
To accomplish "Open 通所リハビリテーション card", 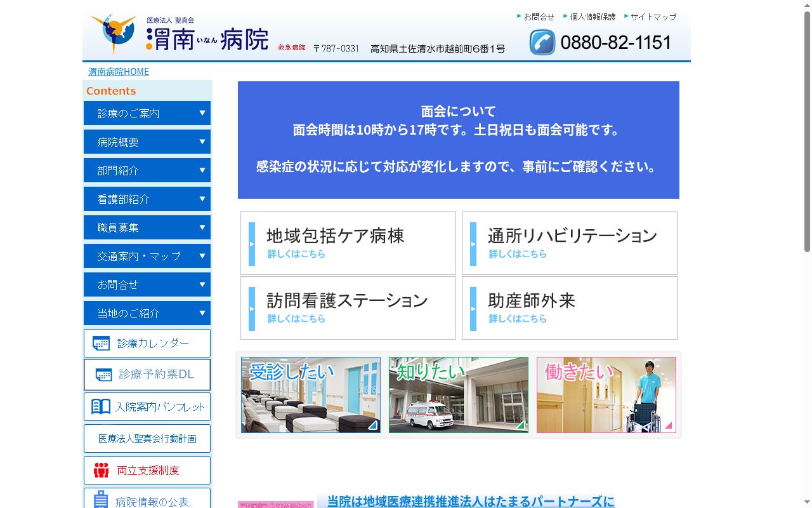I will click(x=570, y=243).
